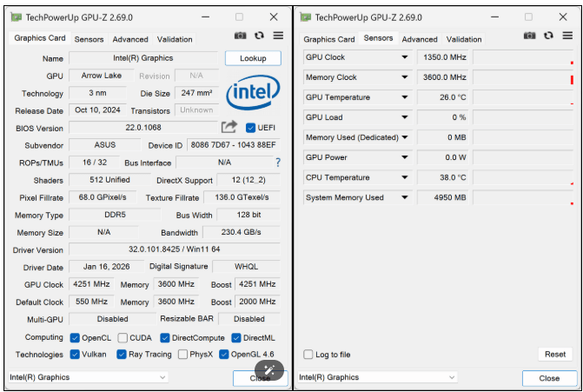Viewport: 583px width, 392px height.
Task: Click refresh icon in Sensors window
Action: point(548,36)
